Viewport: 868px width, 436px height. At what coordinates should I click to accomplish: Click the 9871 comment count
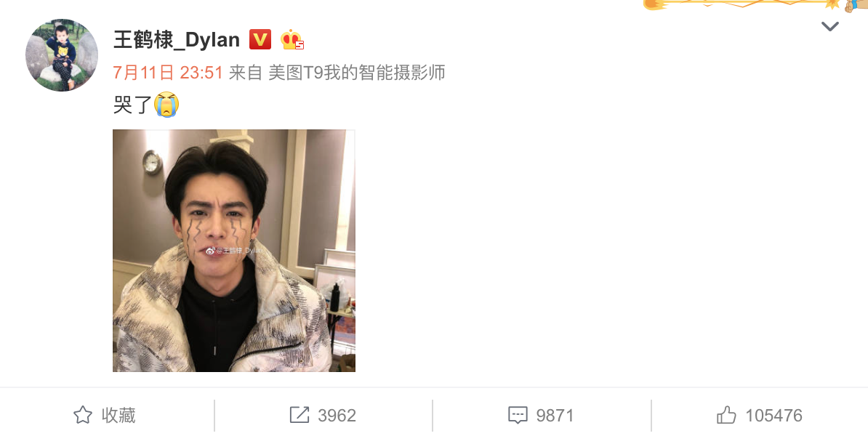pyautogui.click(x=555, y=416)
